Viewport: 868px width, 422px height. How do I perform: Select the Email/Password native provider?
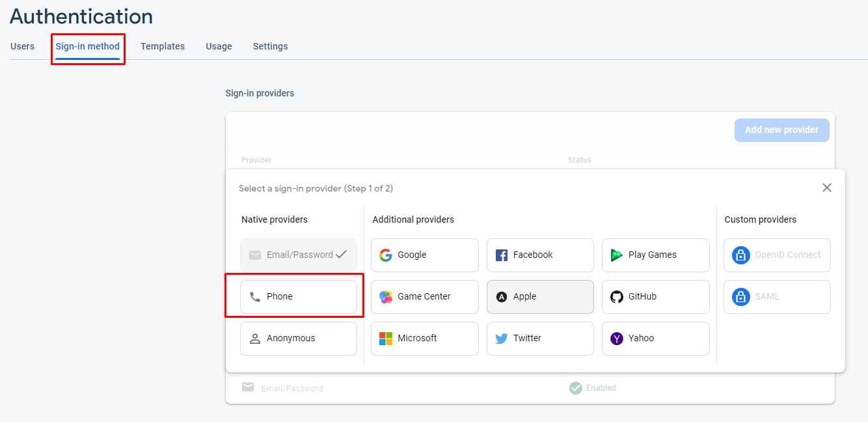click(x=299, y=255)
